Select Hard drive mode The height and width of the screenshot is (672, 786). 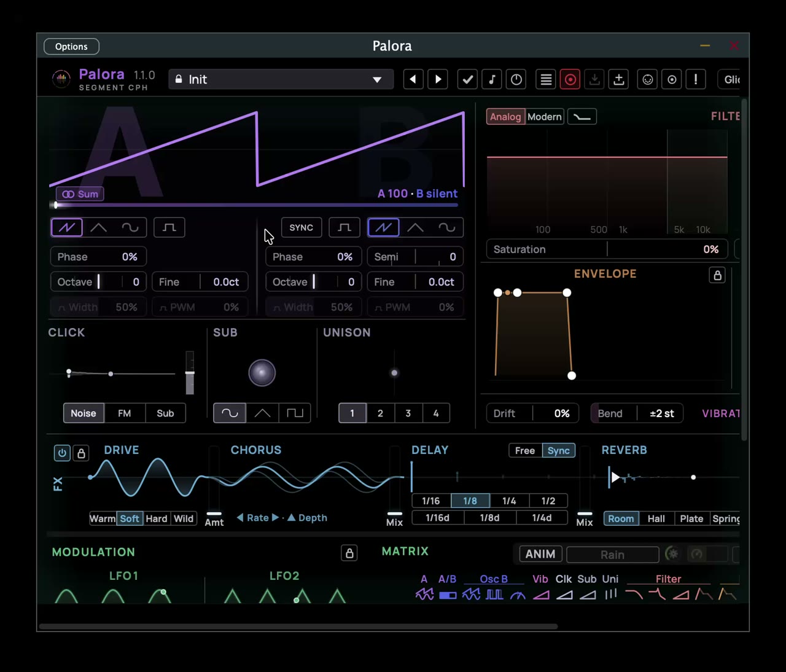[x=157, y=518]
